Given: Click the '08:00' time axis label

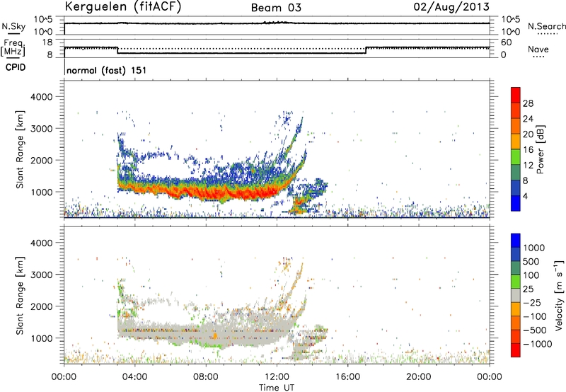Looking at the screenshot, I should 206,377.
